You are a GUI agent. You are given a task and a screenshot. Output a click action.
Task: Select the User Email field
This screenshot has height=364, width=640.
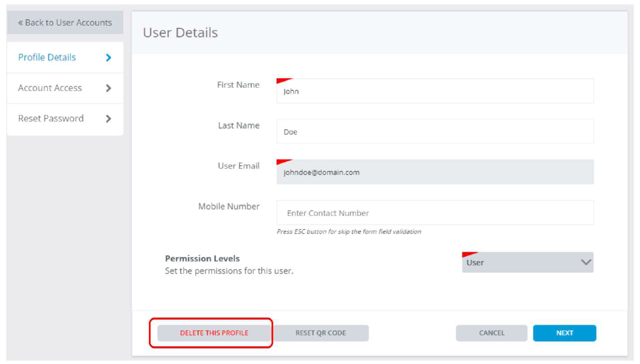435,172
